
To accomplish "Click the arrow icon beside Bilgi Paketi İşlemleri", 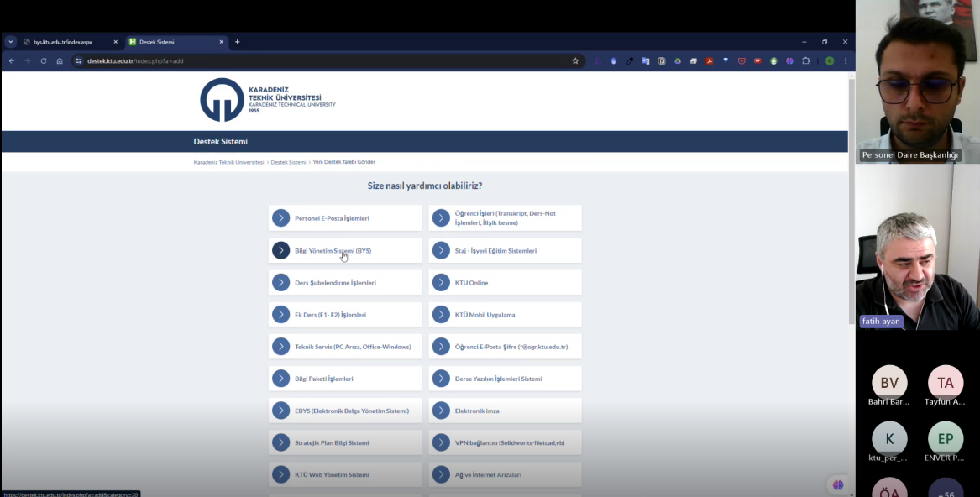I will (x=281, y=379).
